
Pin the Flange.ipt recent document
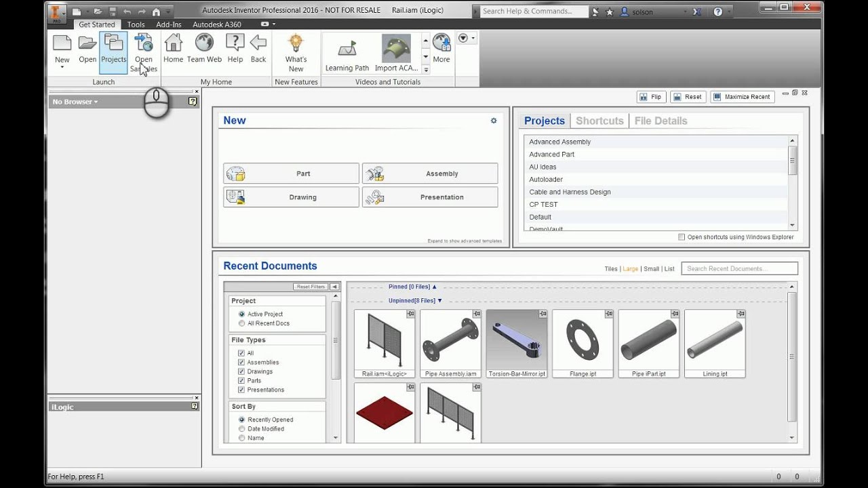[x=608, y=314]
